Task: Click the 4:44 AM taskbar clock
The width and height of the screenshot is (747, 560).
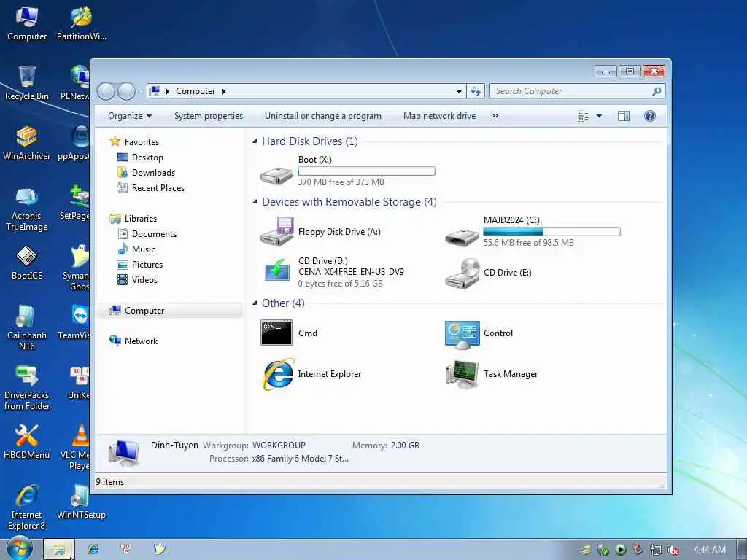Action: pos(710,550)
